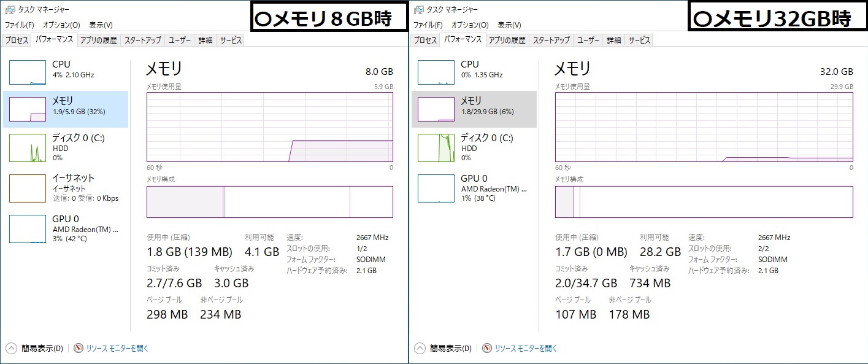Select CPU graph thumbnail in right window

coord(436,72)
